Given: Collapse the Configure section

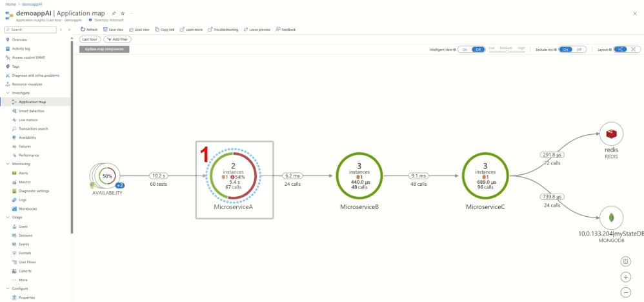Looking at the screenshot, I should [7, 288].
